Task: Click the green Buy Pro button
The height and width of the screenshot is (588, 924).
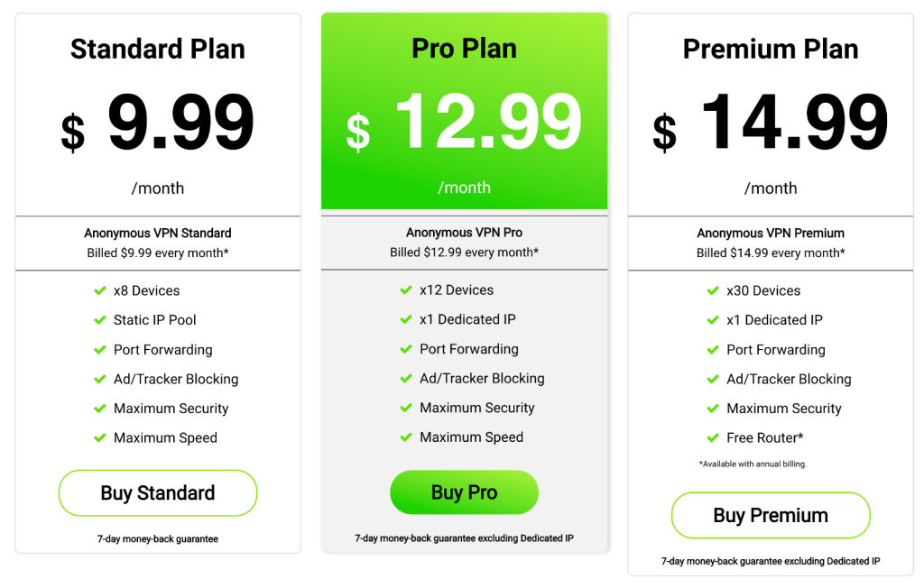Action: 465,492
